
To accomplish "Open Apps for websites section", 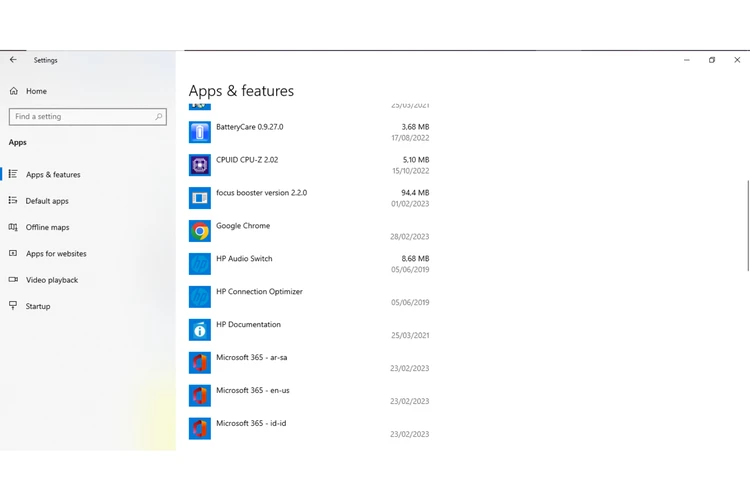I will click(56, 254).
